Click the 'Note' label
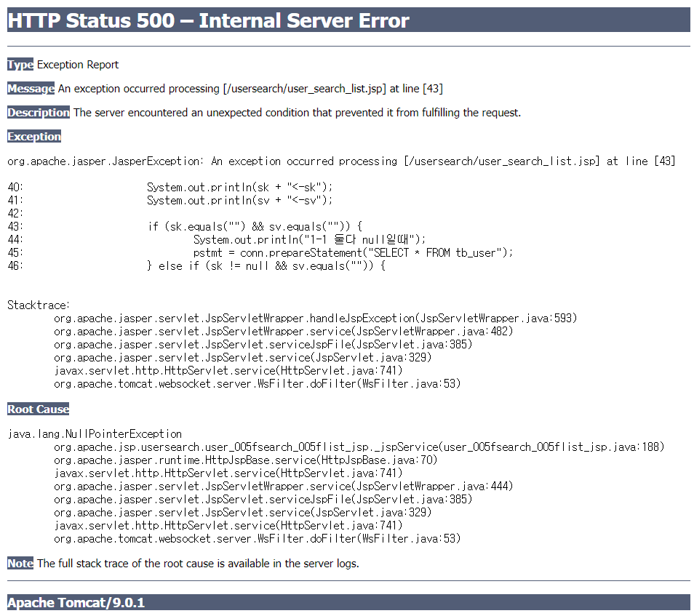 coord(20,564)
